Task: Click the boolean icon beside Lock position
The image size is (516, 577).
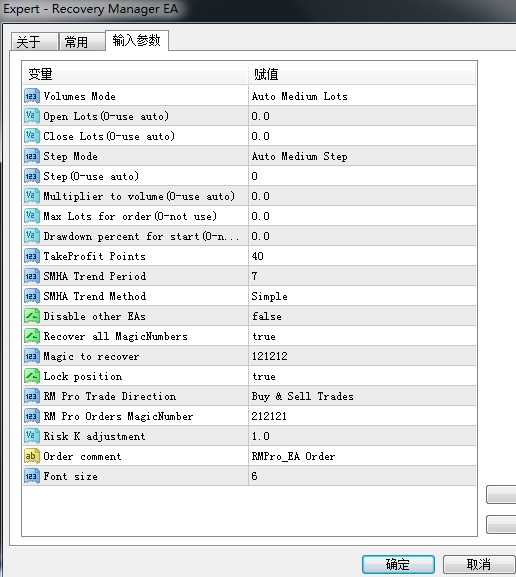Action: point(32,376)
